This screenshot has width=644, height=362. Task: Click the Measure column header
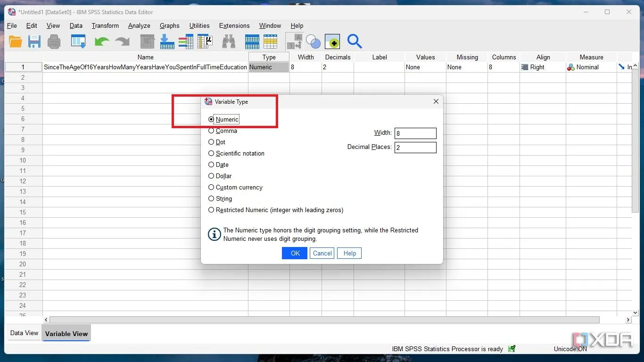pos(591,57)
